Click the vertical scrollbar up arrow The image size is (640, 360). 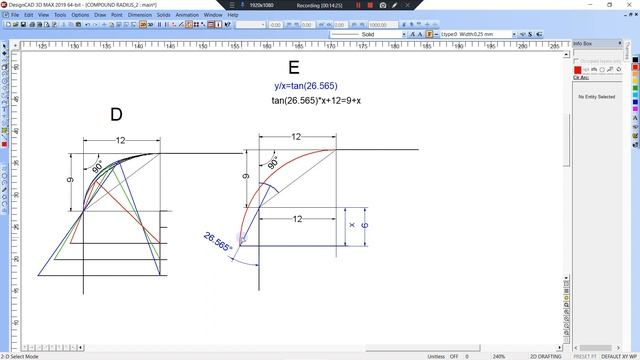click(566, 54)
